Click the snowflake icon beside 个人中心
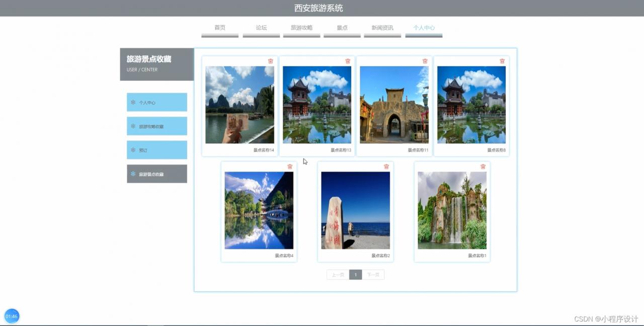644x326 pixels. point(132,102)
